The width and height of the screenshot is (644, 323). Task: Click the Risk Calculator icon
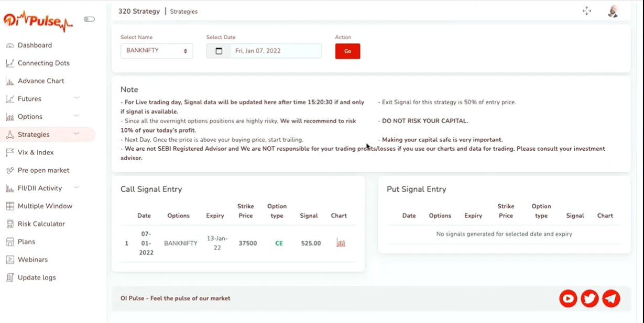[x=10, y=224]
